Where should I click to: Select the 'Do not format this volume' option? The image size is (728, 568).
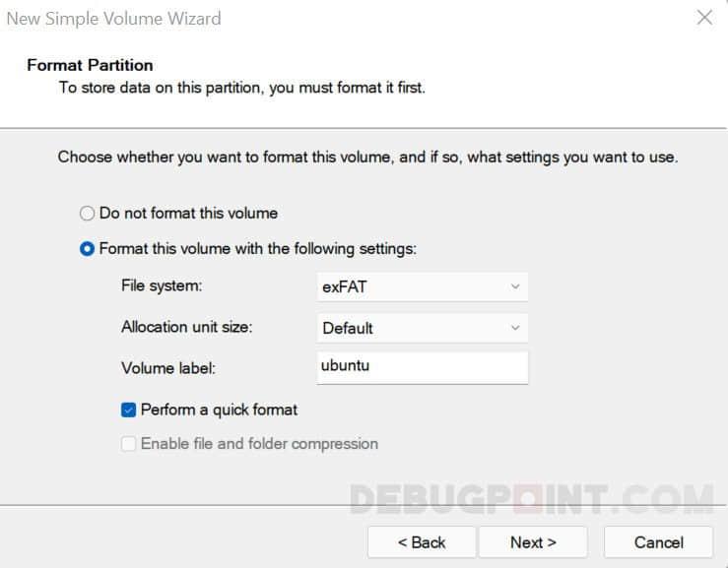pyautogui.click(x=88, y=213)
